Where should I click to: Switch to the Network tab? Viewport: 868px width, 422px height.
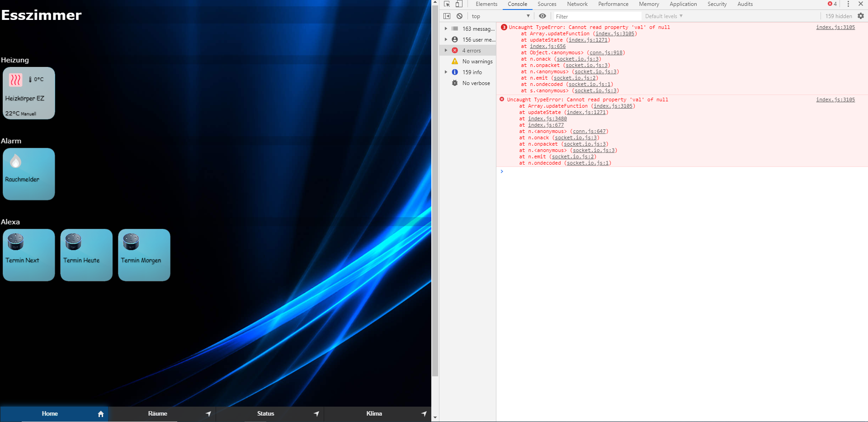pyautogui.click(x=577, y=4)
